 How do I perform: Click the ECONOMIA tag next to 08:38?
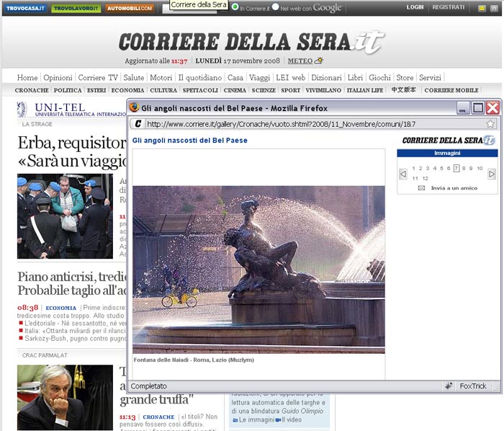(x=60, y=308)
